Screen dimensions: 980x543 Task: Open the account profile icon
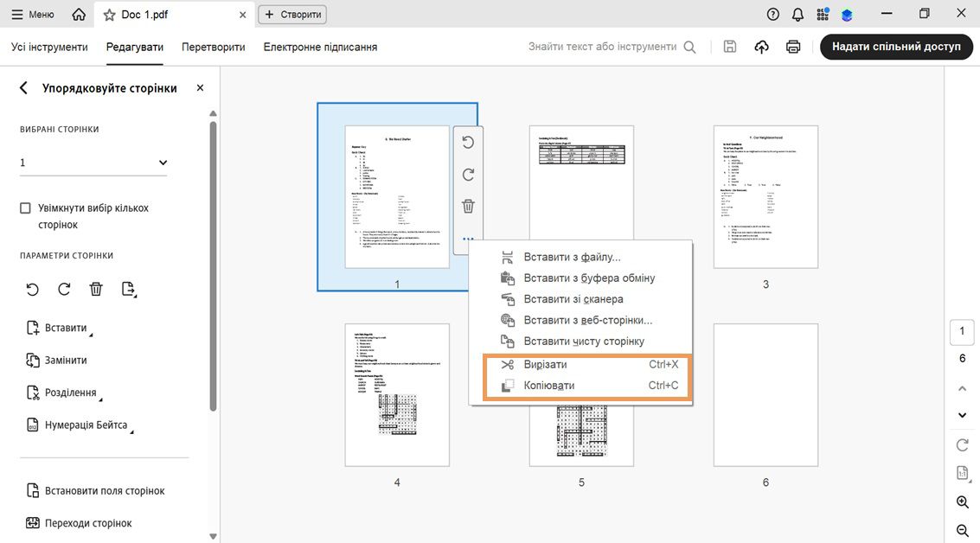847,15
